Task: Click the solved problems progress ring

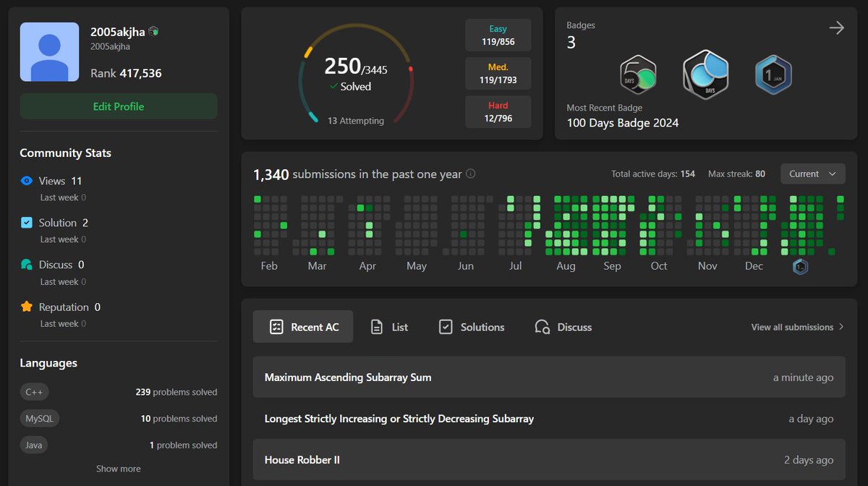Action: click(356, 74)
